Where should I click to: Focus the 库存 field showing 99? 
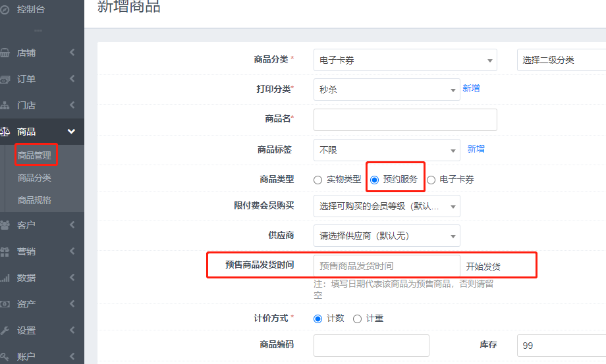pyautogui.click(x=562, y=346)
